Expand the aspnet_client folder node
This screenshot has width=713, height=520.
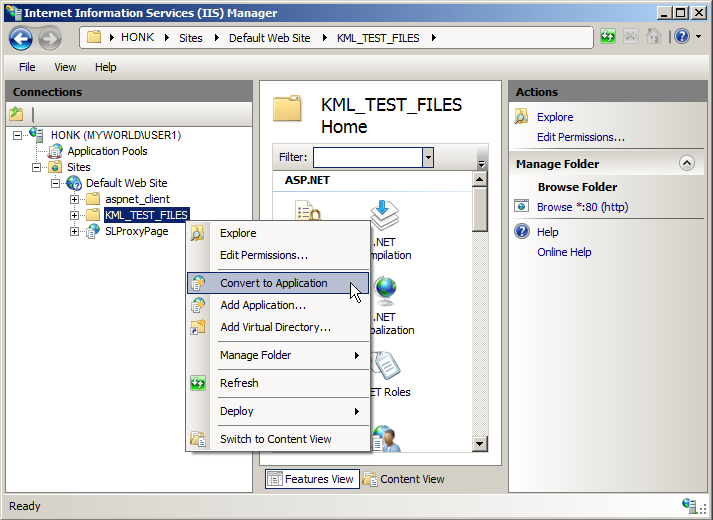click(74, 199)
